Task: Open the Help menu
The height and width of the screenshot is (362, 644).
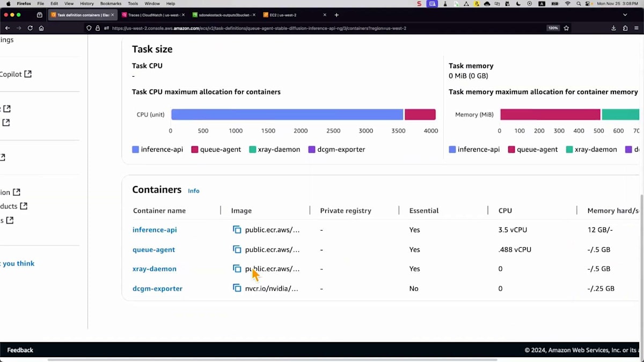Action: coord(170,4)
